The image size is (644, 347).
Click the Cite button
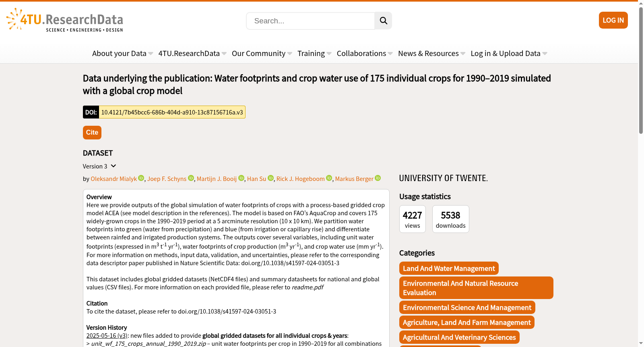[92, 133]
